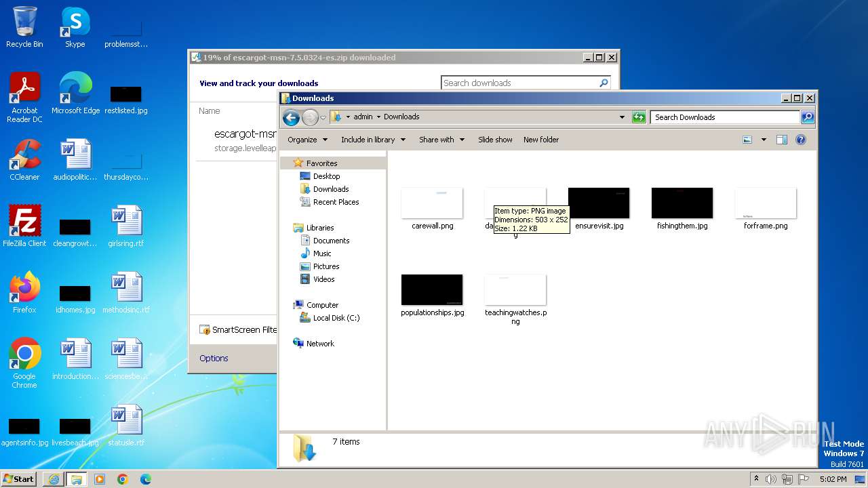Image resolution: width=868 pixels, height=488 pixels.
Task: Select agentsinfo.jpg desktop file
Action: [x=24, y=431]
